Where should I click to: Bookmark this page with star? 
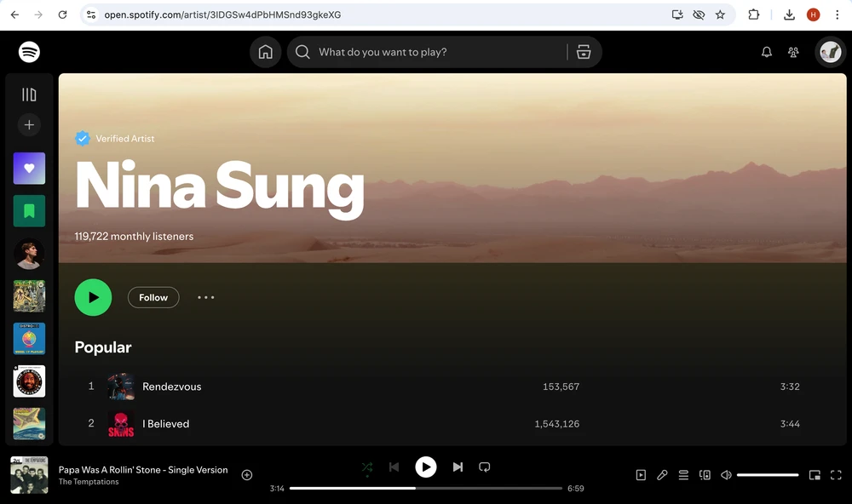point(720,14)
